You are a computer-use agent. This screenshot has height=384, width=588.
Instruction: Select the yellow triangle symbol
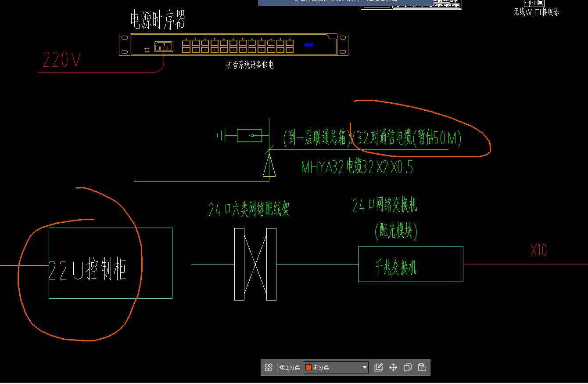tap(269, 165)
